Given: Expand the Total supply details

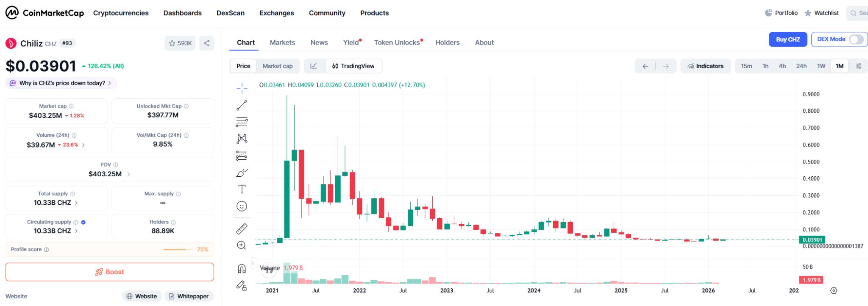Looking at the screenshot, I should [76, 203].
